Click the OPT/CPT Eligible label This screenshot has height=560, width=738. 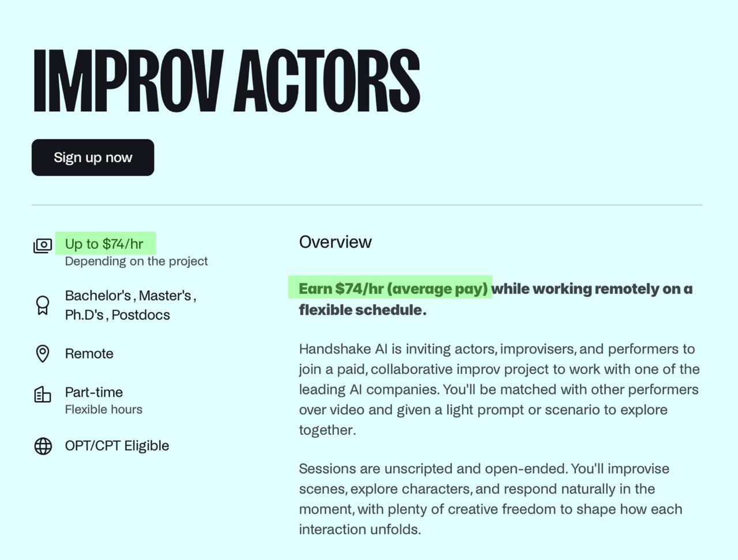point(117,446)
